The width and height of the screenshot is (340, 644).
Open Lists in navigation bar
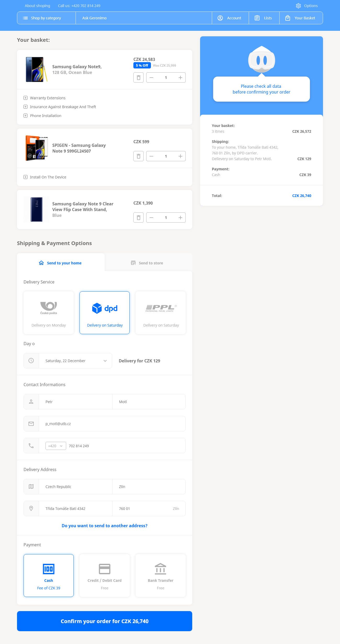point(264,18)
